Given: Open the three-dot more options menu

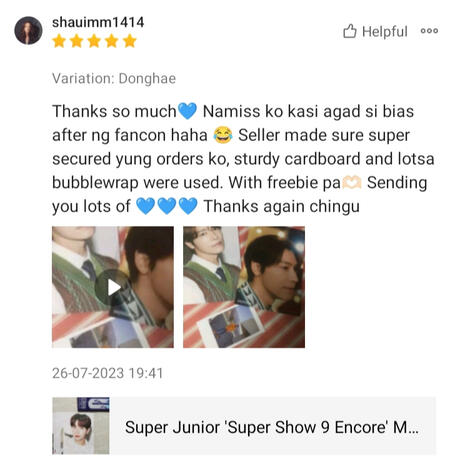Looking at the screenshot, I should point(429,31).
